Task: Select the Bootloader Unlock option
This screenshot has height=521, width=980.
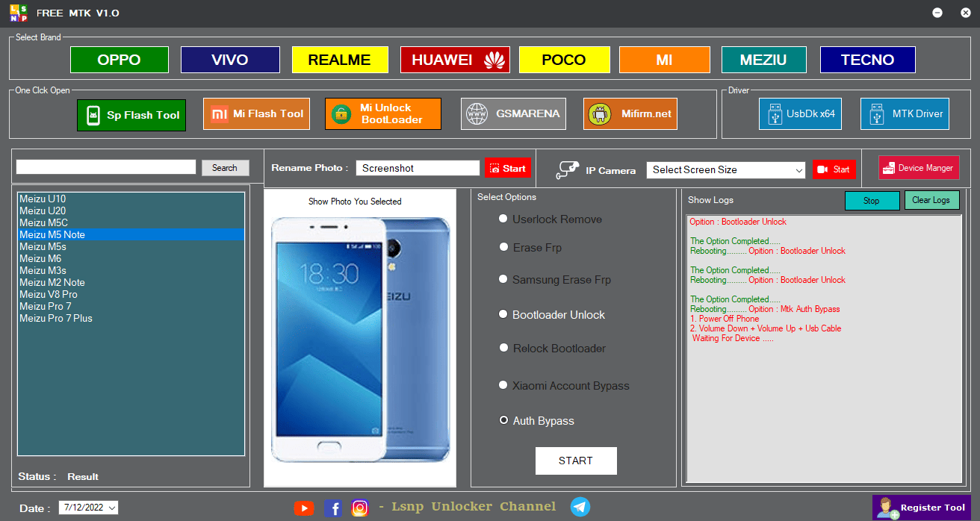Action: tap(503, 314)
